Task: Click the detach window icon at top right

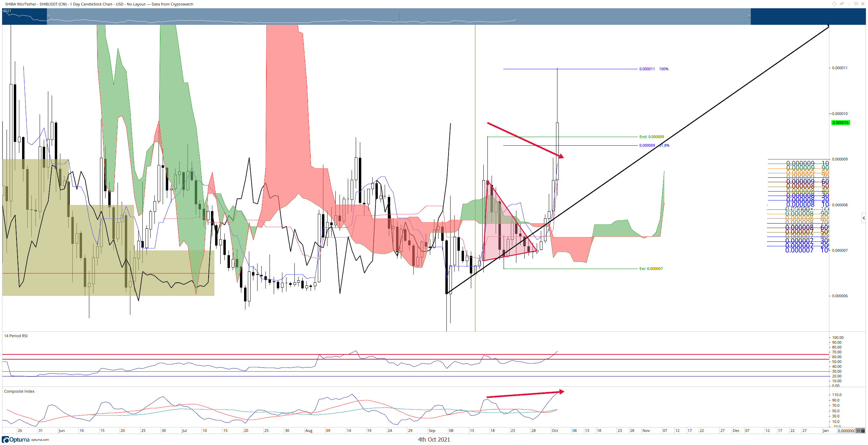Action: point(856,4)
